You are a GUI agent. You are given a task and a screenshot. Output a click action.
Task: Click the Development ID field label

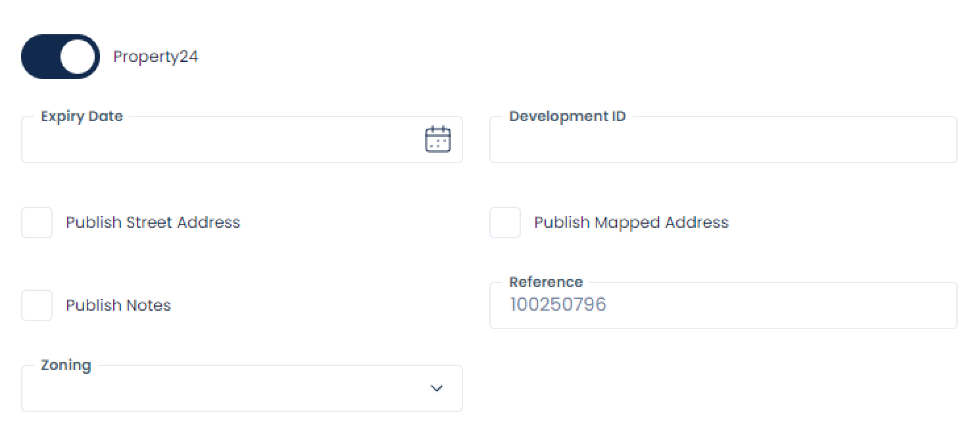point(567,117)
